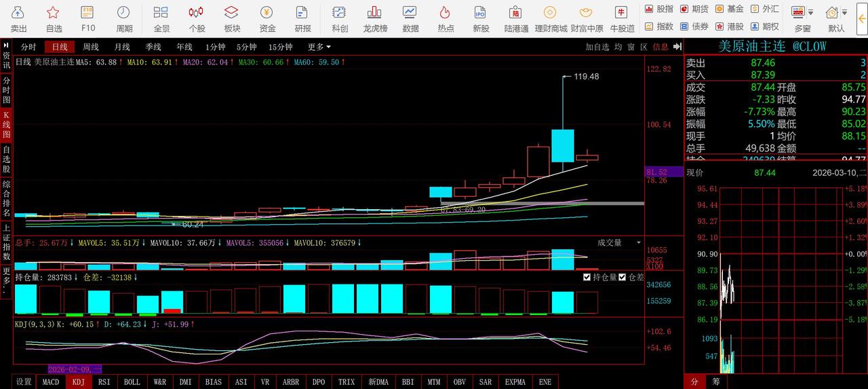Switch to 月线 monthly period tab
The height and width of the screenshot is (389, 868).
click(x=122, y=47)
